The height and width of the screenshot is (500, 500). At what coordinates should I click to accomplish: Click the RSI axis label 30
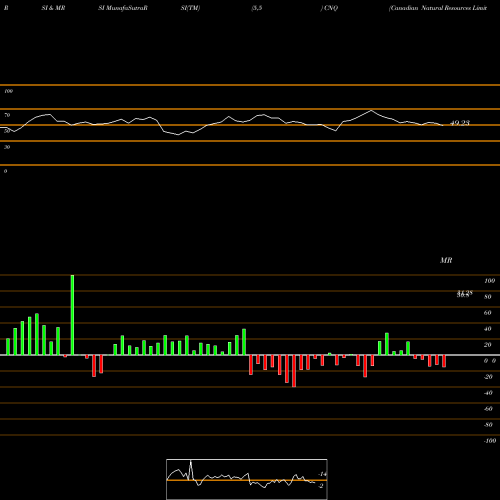click(x=7, y=147)
